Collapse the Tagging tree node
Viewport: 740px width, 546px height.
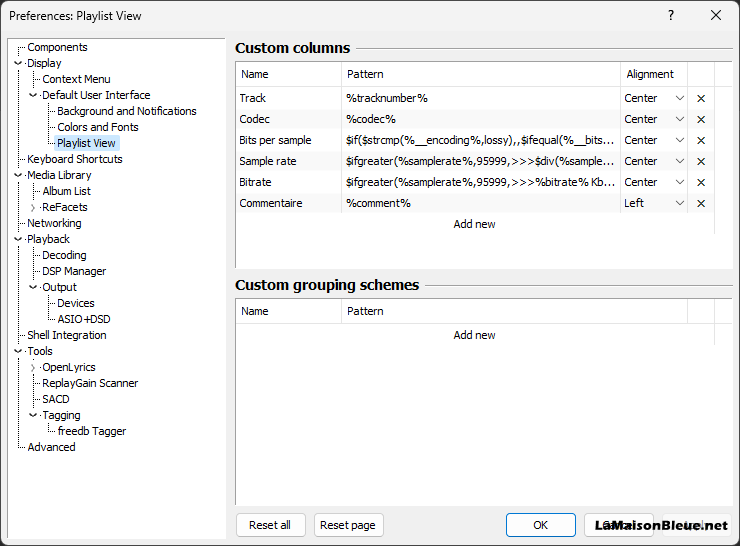[33, 415]
